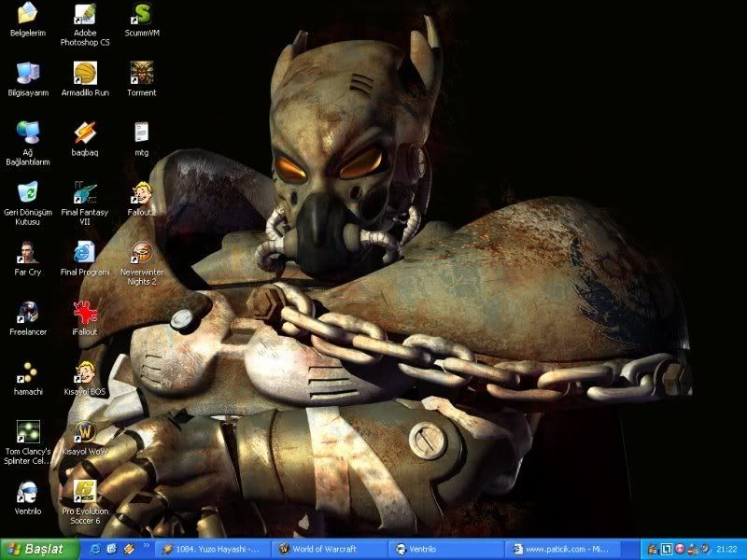Select the hamachi desktop icon
Screen dimensions: 747x560
(28, 372)
